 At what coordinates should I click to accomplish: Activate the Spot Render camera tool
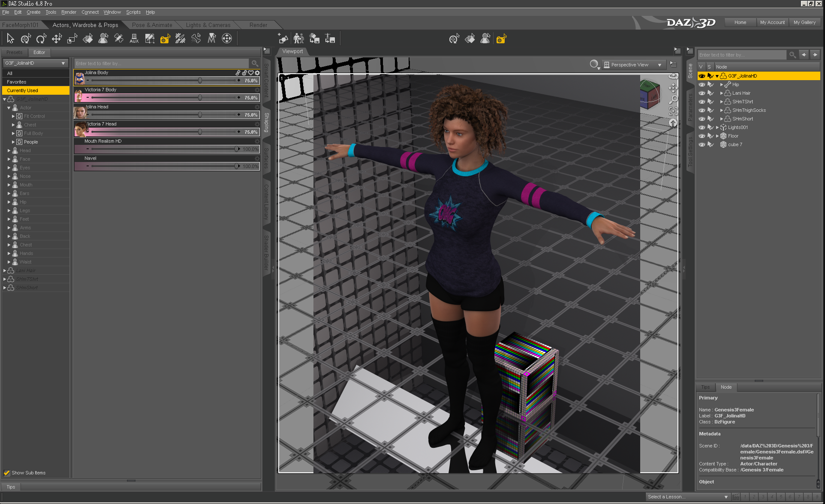(165, 39)
